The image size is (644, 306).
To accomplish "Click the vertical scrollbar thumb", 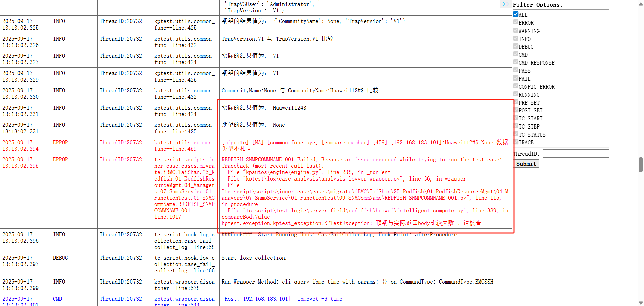I will [641, 164].
